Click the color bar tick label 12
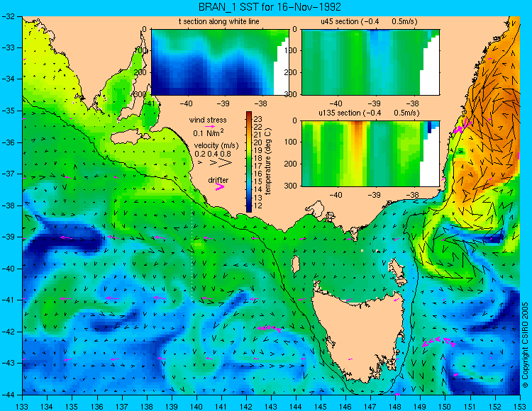The image size is (532, 411). point(258,205)
